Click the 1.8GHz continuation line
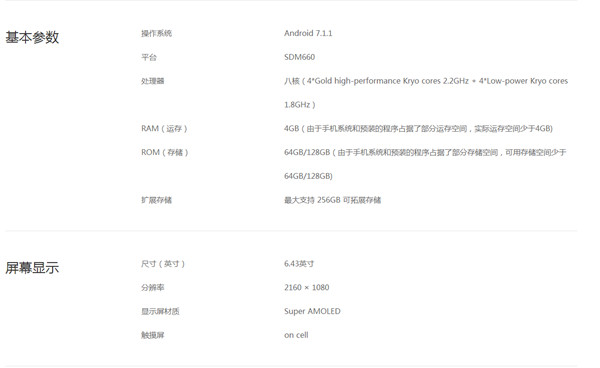600x368 pixels. (300, 105)
